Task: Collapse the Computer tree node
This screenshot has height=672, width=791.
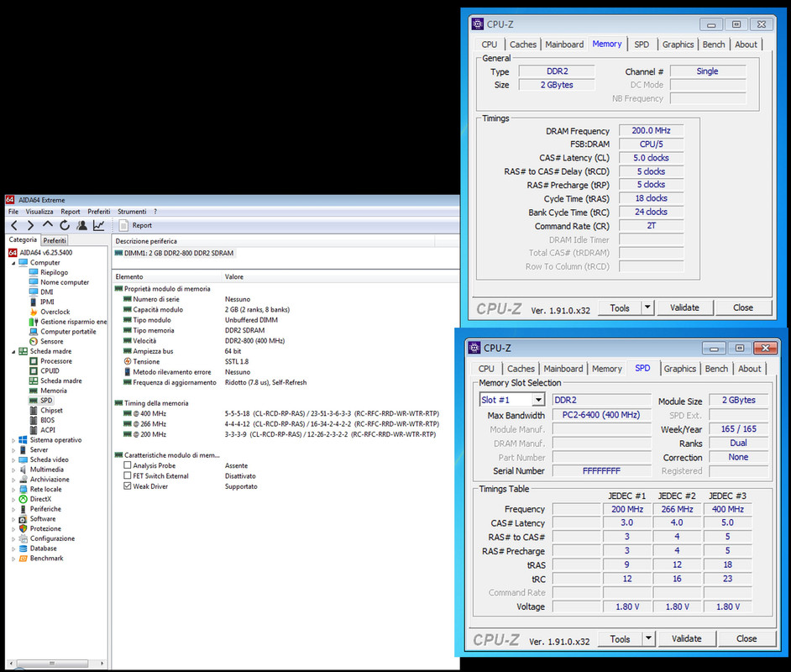Action: tap(13, 263)
